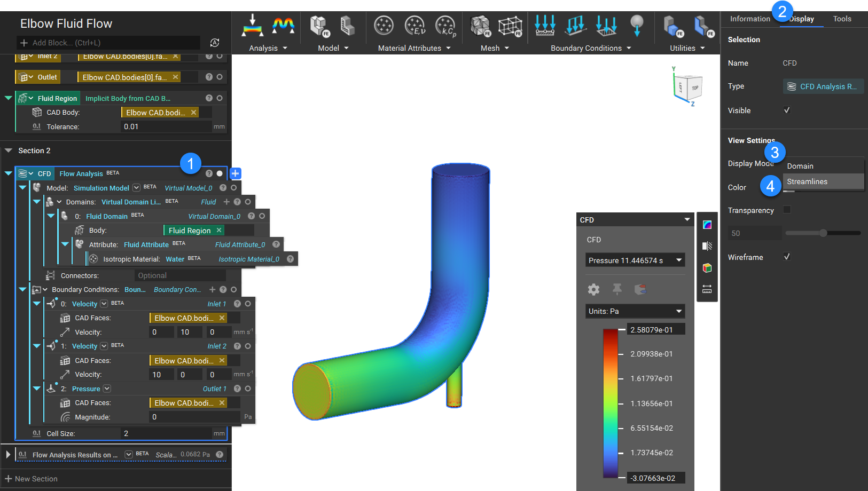Open the Boundary Conditions dropdown menu
Screen dimensions: 868x491
click(591, 48)
